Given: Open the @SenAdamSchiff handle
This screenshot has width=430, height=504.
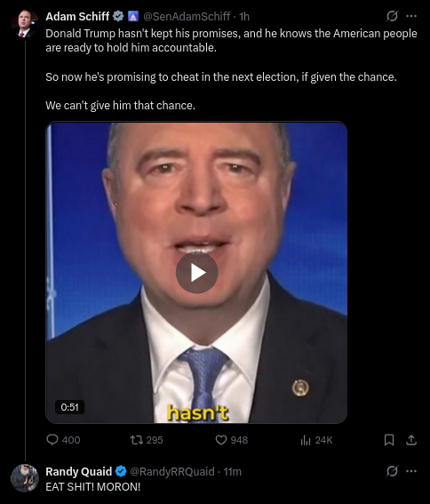Looking at the screenshot, I should click(x=187, y=16).
